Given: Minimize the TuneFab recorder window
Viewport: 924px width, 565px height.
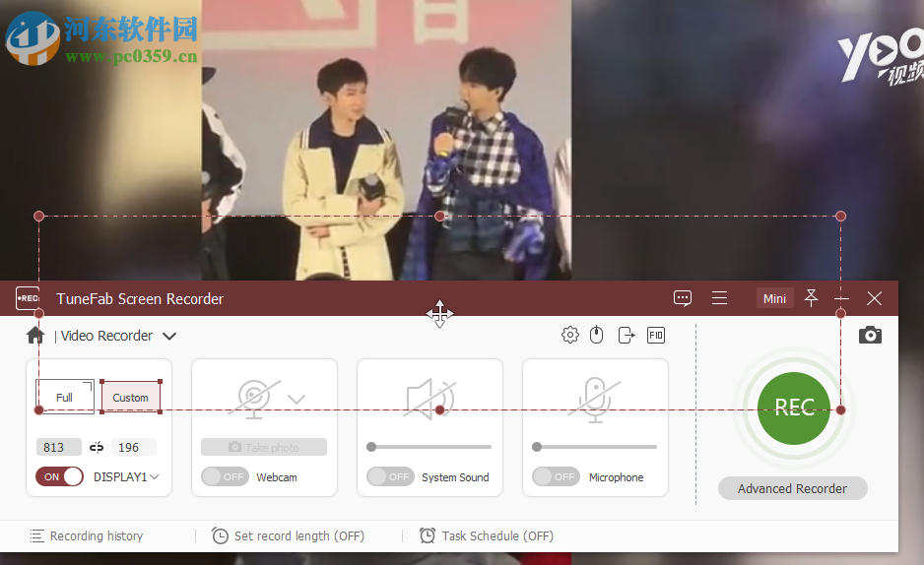Looking at the screenshot, I should pos(841,299).
